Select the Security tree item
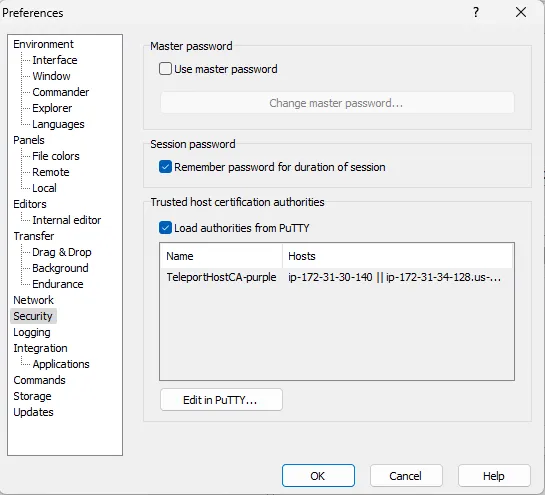The height and width of the screenshot is (495, 545). tap(33, 316)
